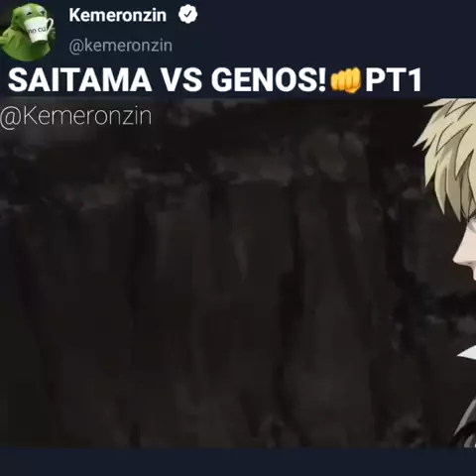This screenshot has height=476, width=476.
Task: Click the @Kemeronzin watermark on video
Action: tap(76, 116)
